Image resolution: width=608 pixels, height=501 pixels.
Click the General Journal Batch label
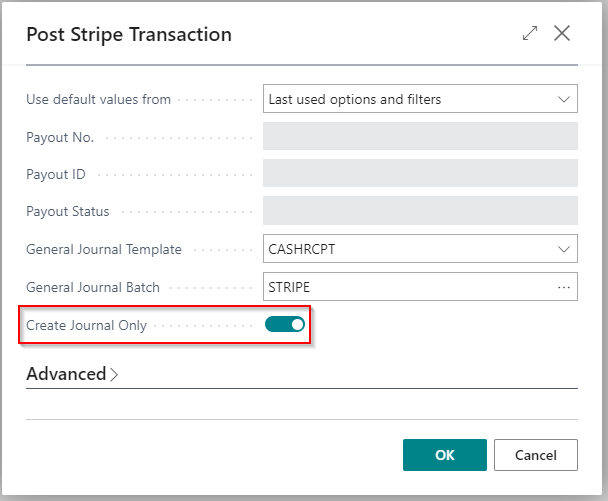pos(93,287)
